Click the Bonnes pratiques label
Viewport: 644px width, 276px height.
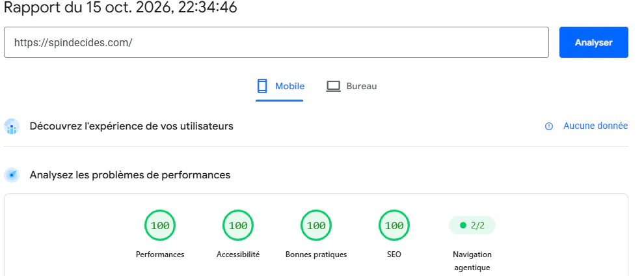coord(316,255)
